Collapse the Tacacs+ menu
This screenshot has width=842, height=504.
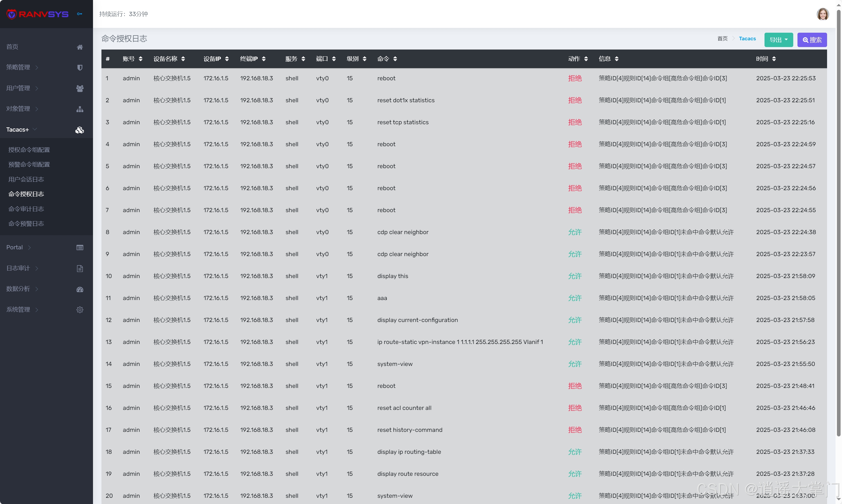click(18, 129)
